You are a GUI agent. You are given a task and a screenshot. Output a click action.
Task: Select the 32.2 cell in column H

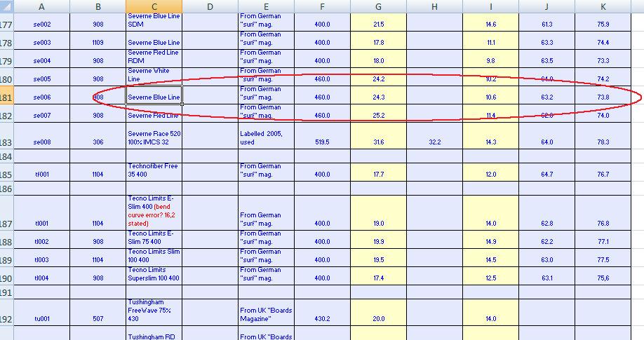434,142
